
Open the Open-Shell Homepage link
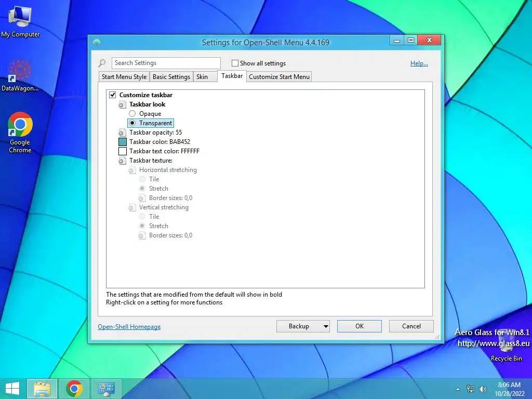click(x=129, y=327)
